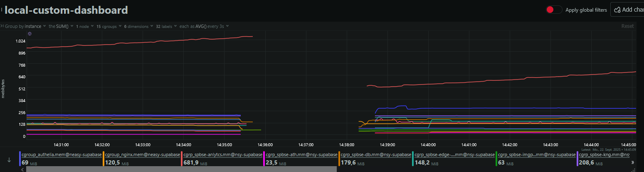The height and width of the screenshot is (172, 644).
Task: Click the Apply global filters label
Action: 586,10
